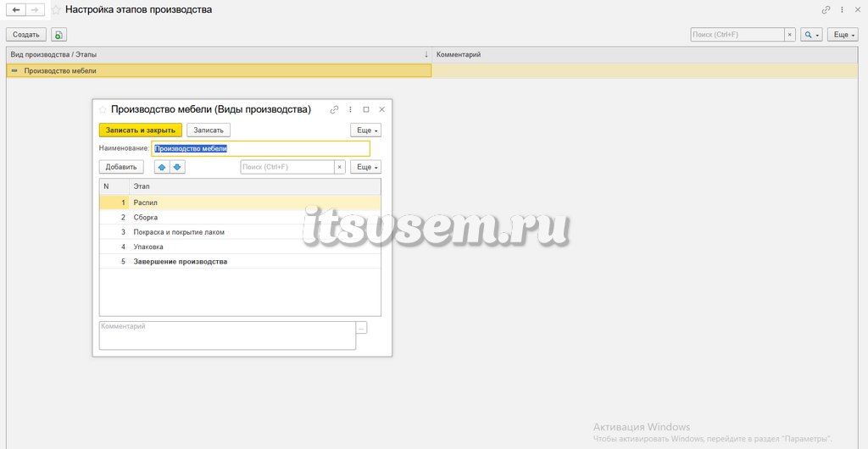Click the Создать button
868x449 pixels.
click(26, 34)
